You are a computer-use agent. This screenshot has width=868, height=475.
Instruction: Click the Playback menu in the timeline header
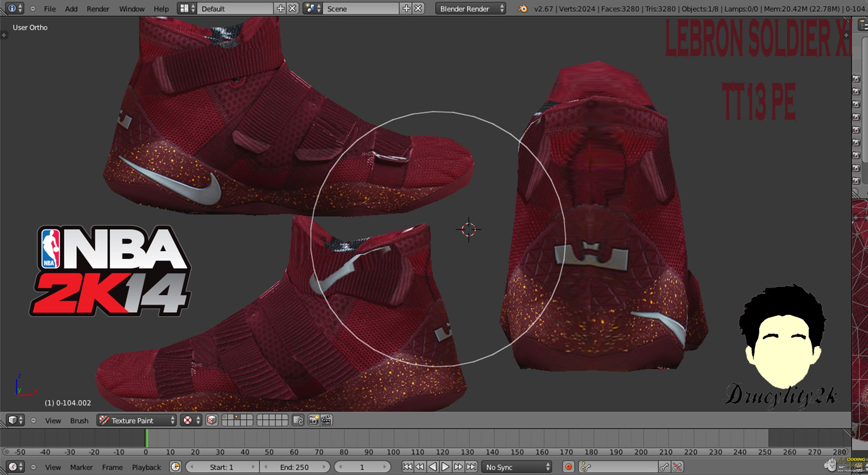click(x=146, y=467)
